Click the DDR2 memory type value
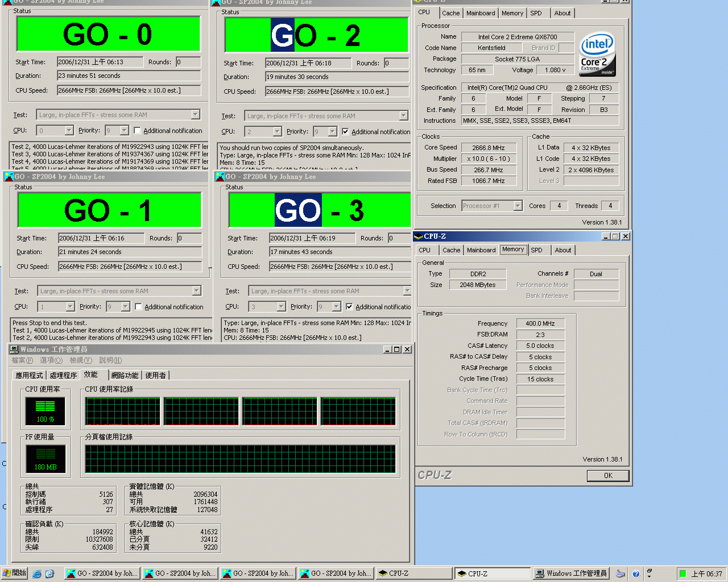728x582 pixels. [x=478, y=274]
